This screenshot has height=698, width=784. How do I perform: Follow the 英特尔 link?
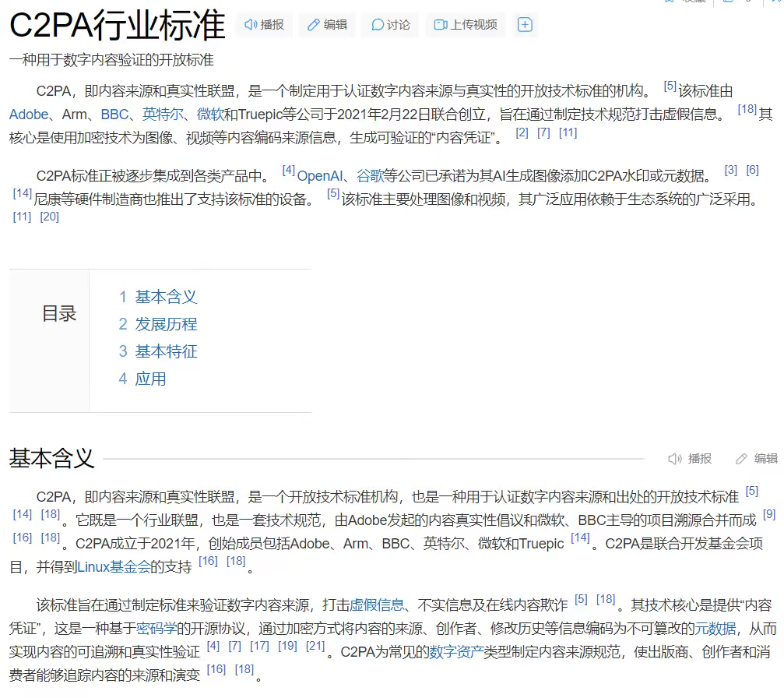(163, 115)
